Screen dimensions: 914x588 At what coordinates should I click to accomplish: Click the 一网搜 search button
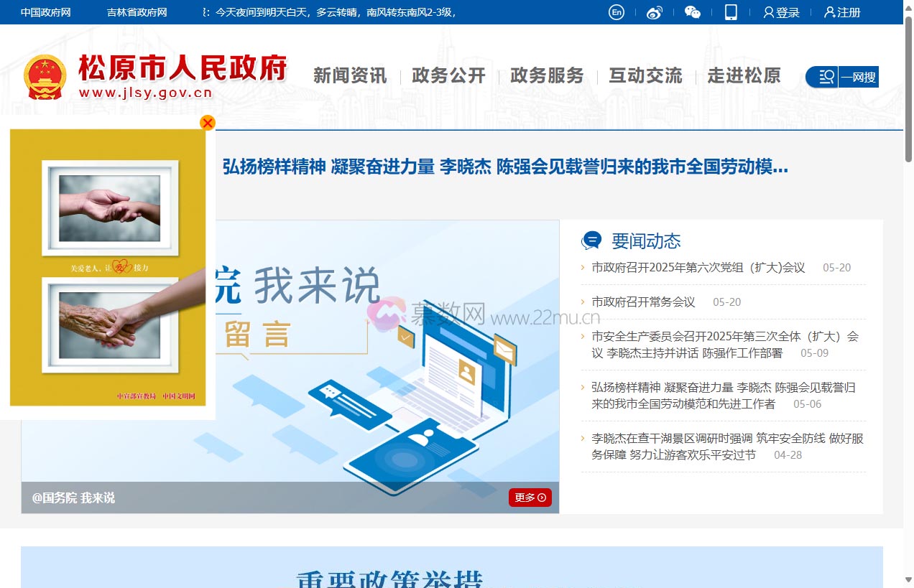[842, 77]
